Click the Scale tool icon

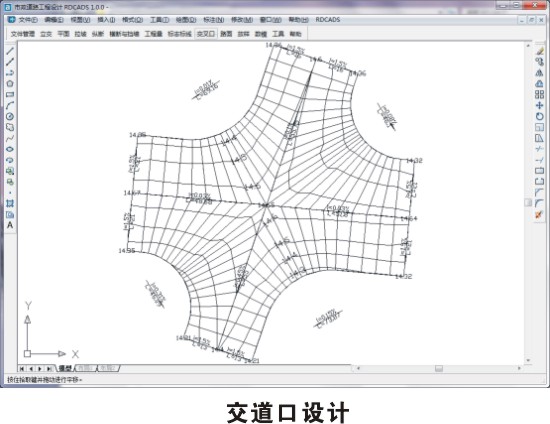539,127
